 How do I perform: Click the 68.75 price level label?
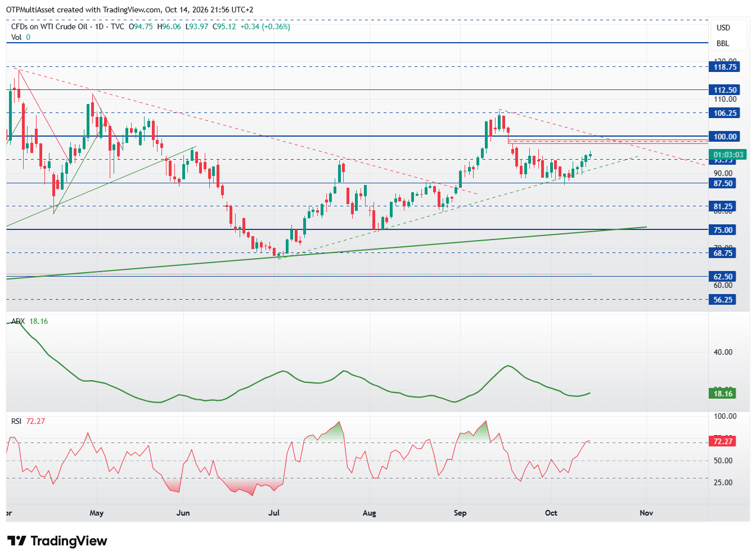(x=723, y=253)
